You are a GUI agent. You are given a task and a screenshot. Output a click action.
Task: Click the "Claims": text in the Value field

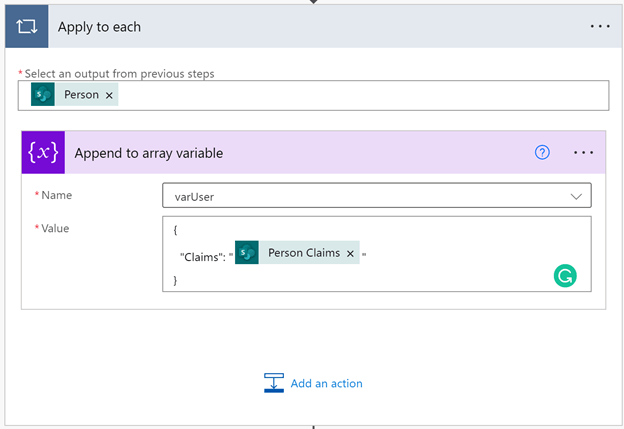click(203, 257)
